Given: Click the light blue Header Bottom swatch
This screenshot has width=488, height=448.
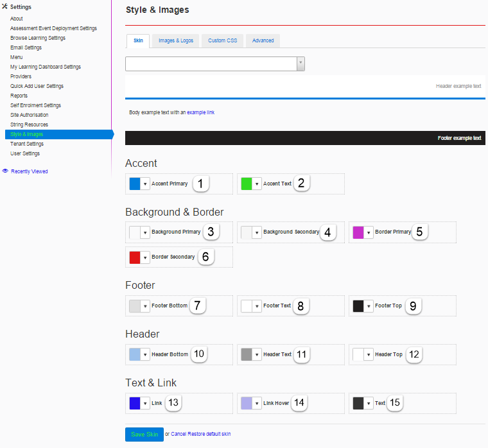Looking at the screenshot, I should (135, 354).
